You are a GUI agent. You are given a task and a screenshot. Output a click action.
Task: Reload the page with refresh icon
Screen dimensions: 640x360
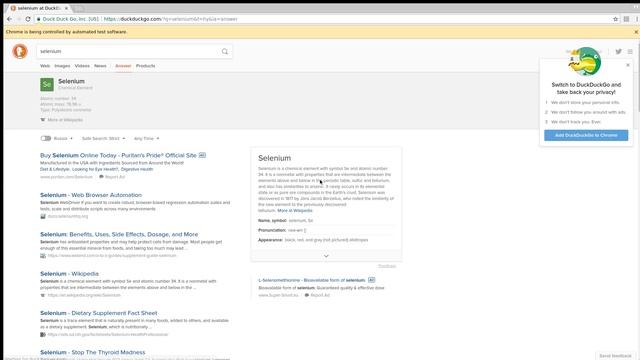[28, 19]
